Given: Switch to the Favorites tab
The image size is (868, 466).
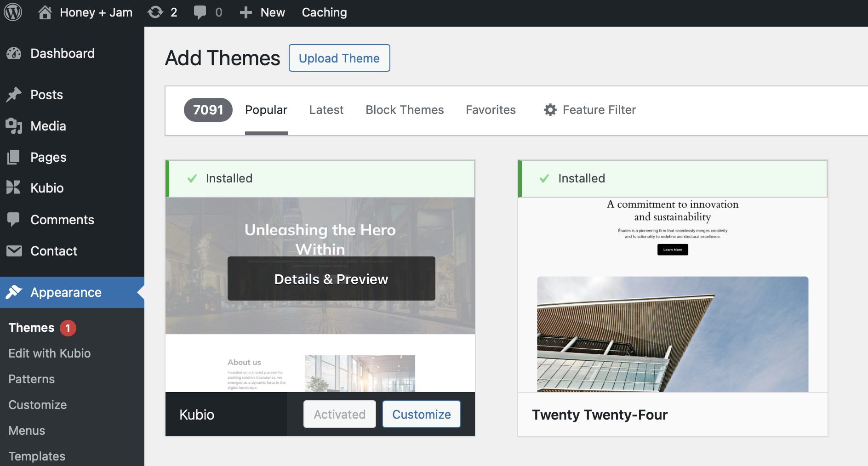Looking at the screenshot, I should (x=491, y=110).
